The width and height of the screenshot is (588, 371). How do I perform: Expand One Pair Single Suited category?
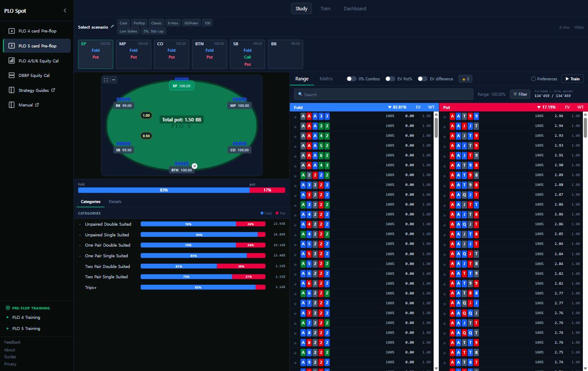80,256
